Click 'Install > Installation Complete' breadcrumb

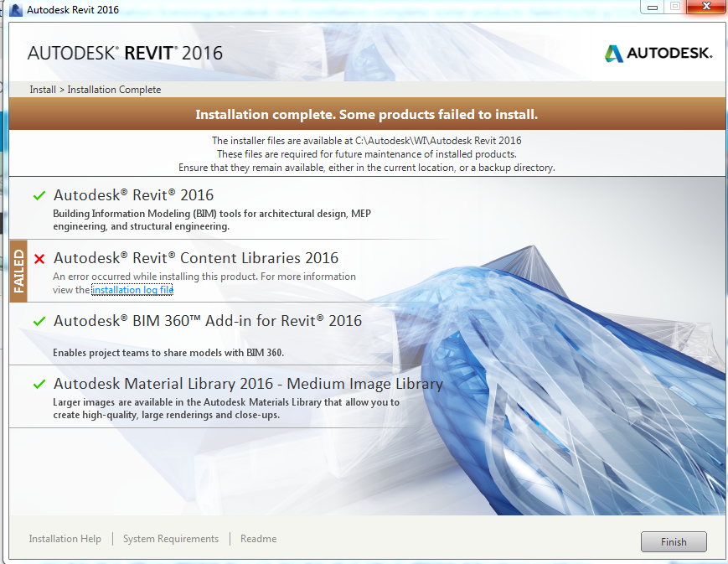pos(96,90)
